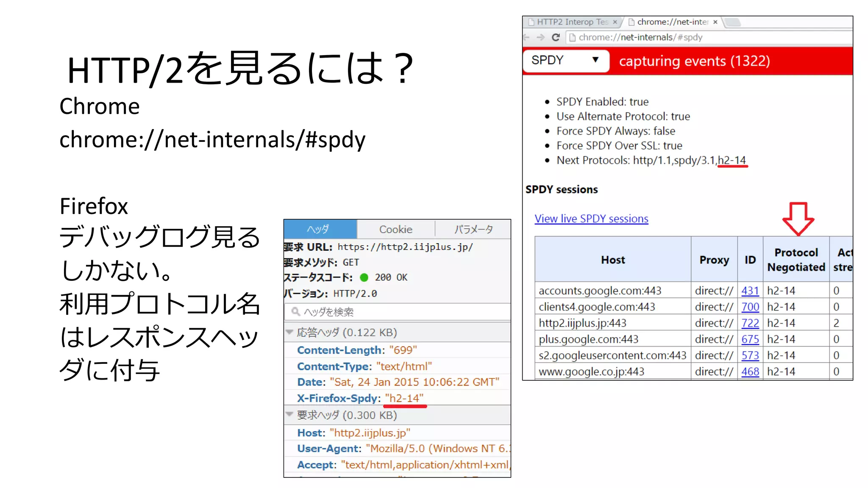Select the Content-Type header row
This screenshot has height=488, width=868.
point(397,366)
